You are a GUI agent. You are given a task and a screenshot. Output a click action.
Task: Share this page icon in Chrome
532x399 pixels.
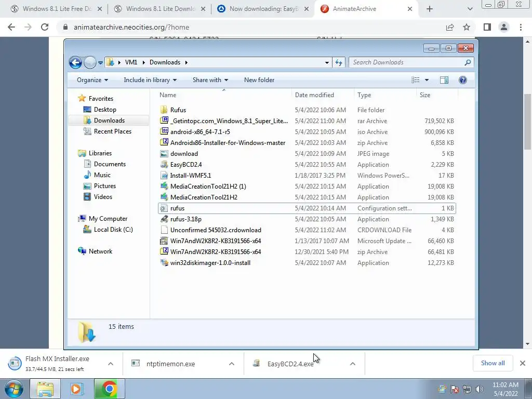[x=450, y=27]
